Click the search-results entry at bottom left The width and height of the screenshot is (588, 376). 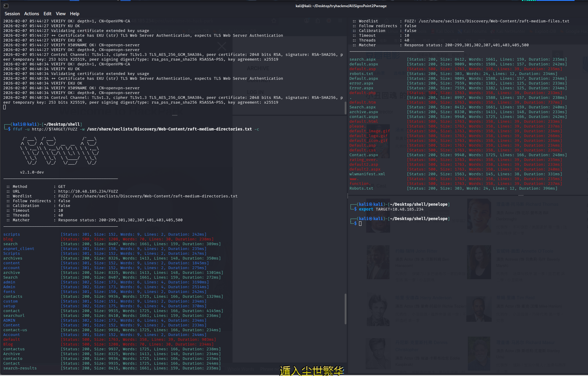tap(20, 368)
